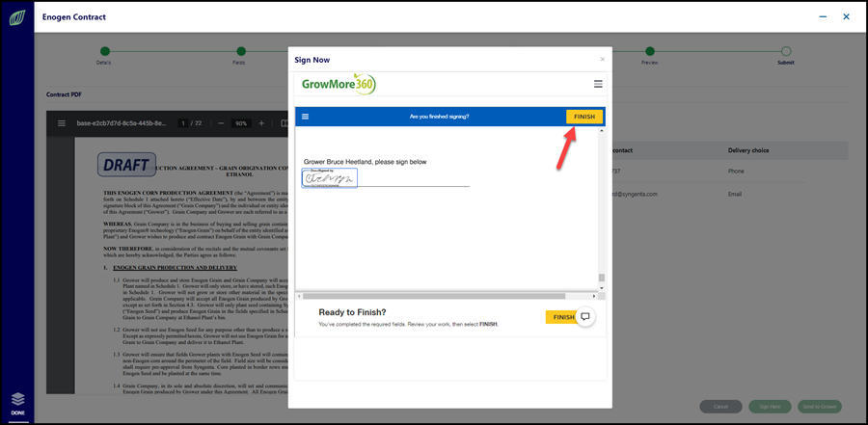The height and width of the screenshot is (425, 868).
Task: Click the Details step circle
Action: pos(104,51)
